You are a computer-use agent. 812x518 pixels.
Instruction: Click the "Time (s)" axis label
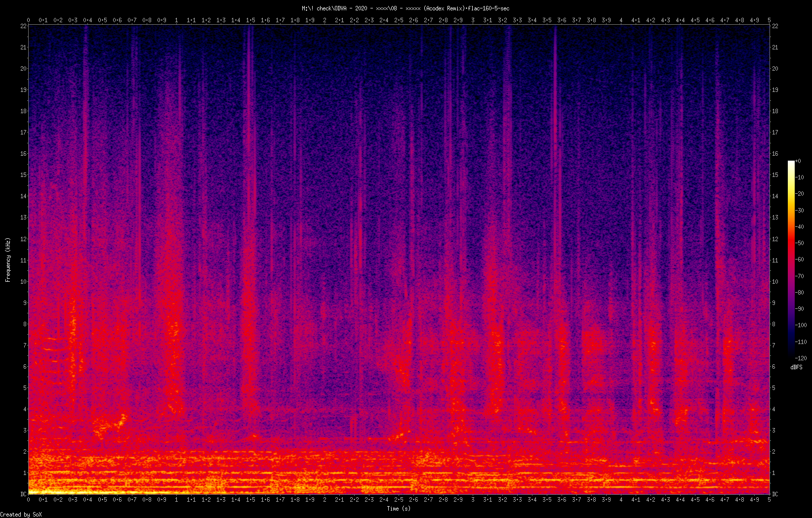399,509
